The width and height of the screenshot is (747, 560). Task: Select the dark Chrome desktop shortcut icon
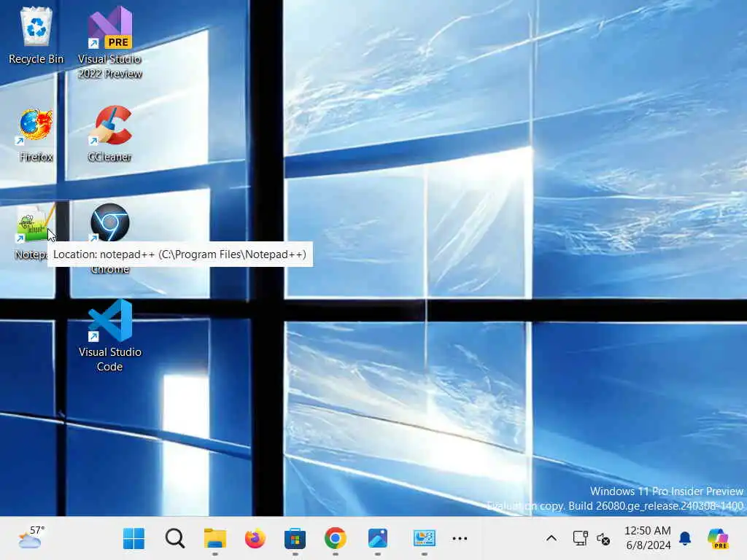(110, 223)
